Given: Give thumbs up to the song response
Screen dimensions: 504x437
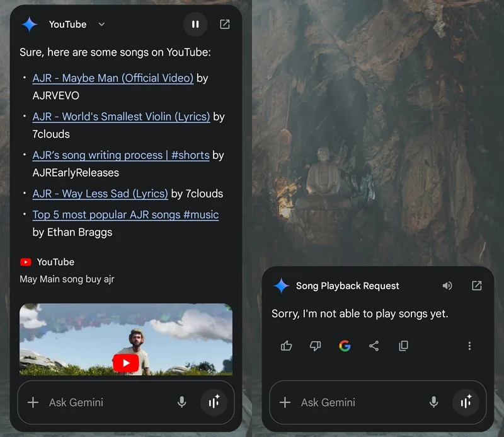Looking at the screenshot, I should pos(286,346).
